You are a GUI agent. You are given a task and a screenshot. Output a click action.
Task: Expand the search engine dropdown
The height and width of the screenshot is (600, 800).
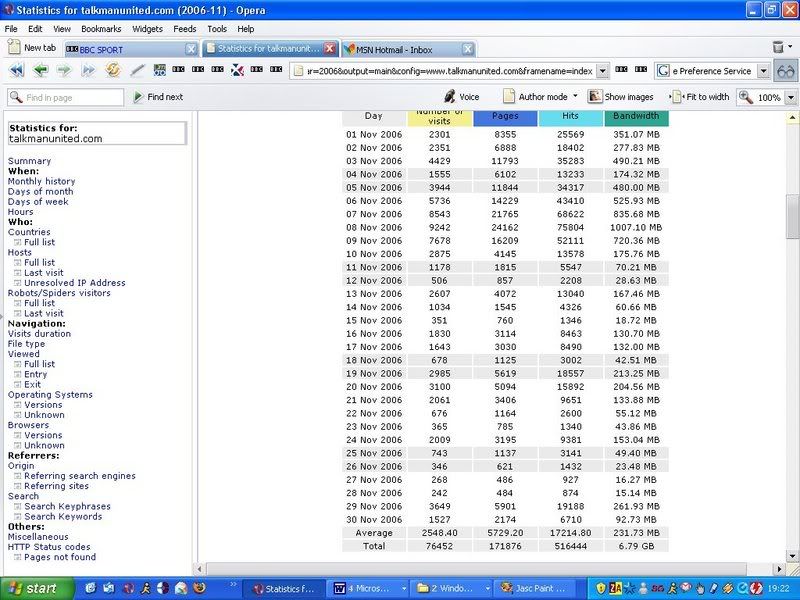(762, 71)
